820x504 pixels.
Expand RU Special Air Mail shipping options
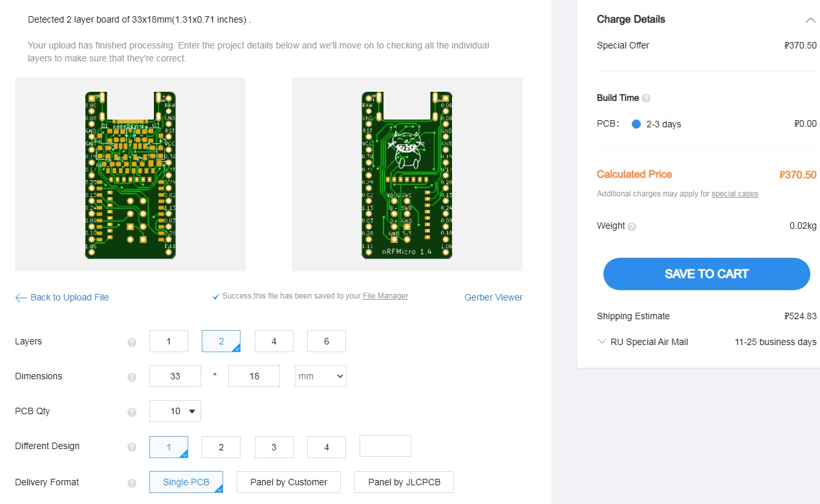[602, 342]
